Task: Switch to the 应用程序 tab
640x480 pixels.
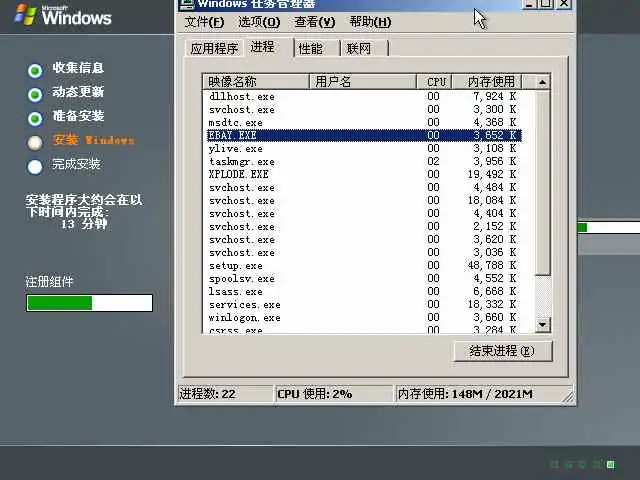Action: (214, 49)
